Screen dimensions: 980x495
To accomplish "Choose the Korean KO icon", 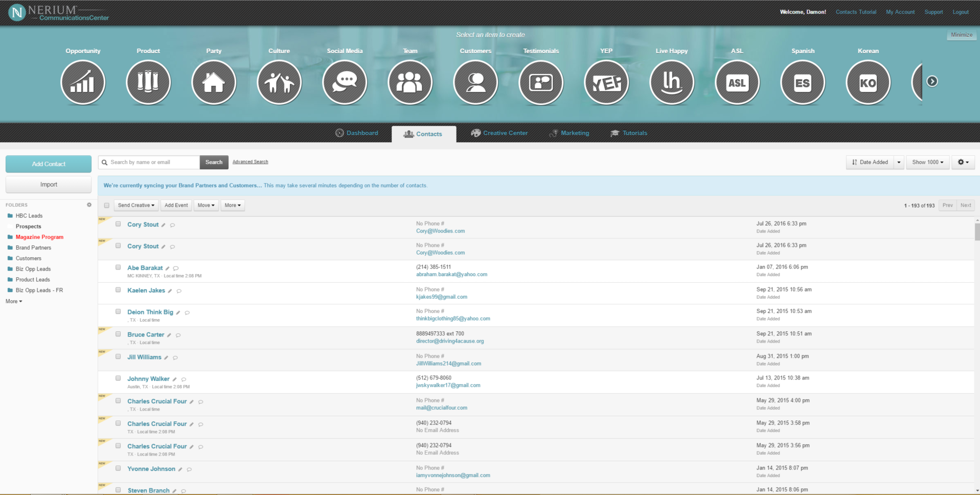I will click(x=868, y=82).
